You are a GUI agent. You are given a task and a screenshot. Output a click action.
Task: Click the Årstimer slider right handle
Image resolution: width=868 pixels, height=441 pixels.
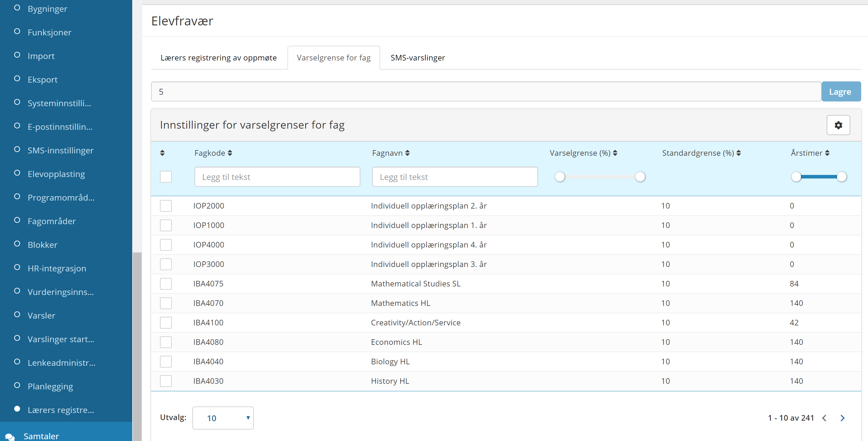pyautogui.click(x=842, y=176)
